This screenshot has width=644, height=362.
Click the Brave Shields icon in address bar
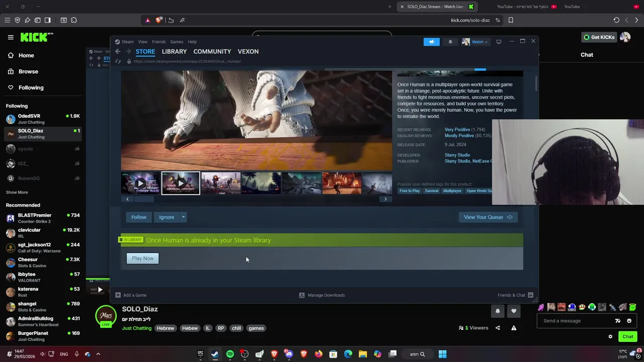coord(159,20)
